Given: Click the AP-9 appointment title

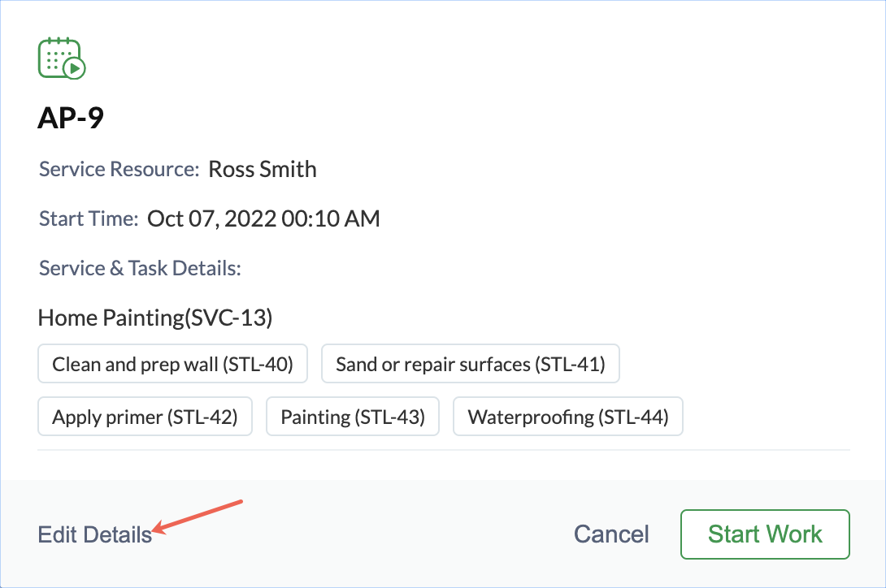Looking at the screenshot, I should 71,119.
